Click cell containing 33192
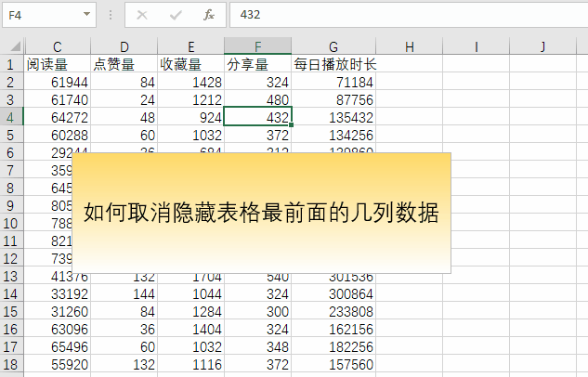 (x=58, y=293)
